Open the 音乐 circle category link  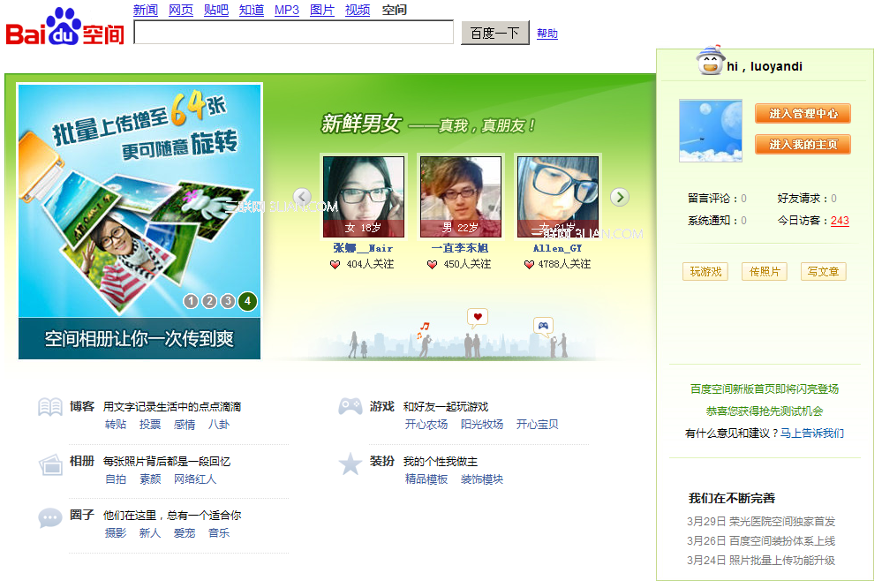pos(219,533)
